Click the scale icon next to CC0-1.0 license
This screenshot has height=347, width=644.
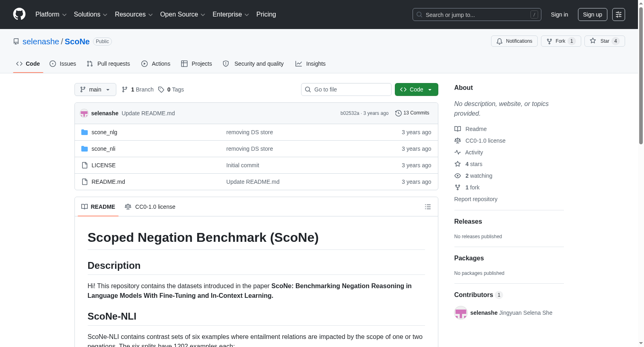(x=458, y=141)
